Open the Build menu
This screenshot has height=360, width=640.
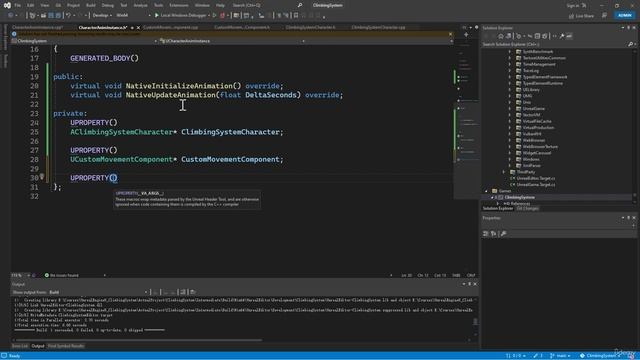[91, 5]
